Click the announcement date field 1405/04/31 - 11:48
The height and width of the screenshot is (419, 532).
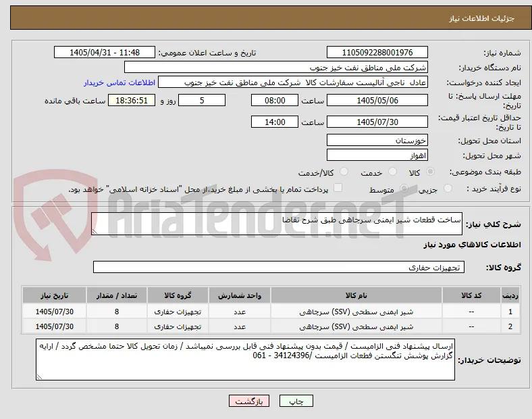[105, 52]
